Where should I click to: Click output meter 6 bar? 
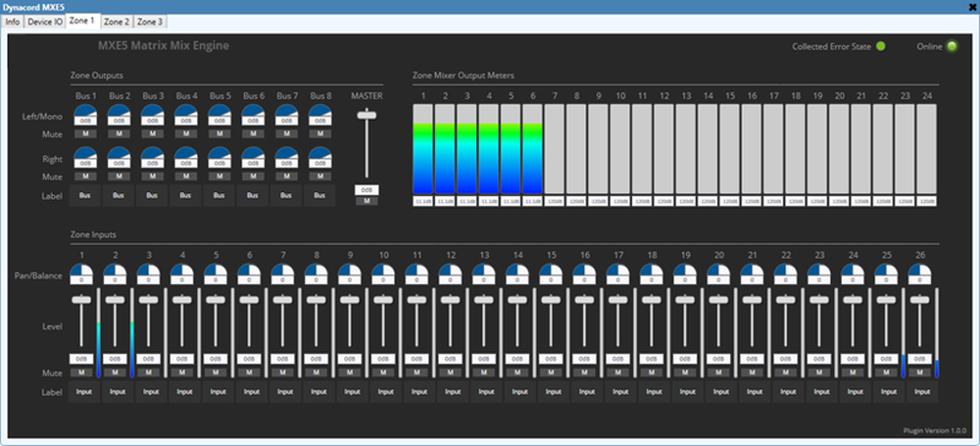pyautogui.click(x=532, y=149)
